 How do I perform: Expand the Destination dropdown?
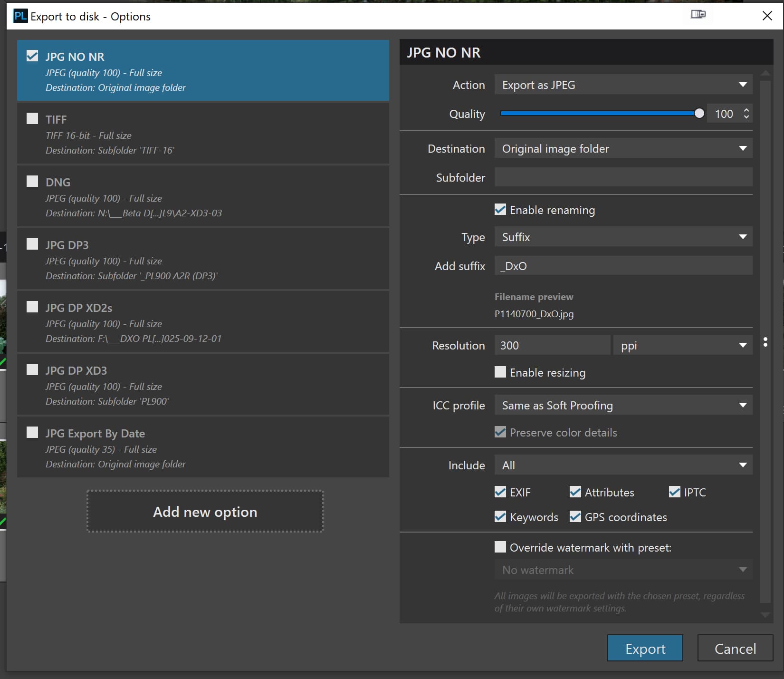(623, 149)
